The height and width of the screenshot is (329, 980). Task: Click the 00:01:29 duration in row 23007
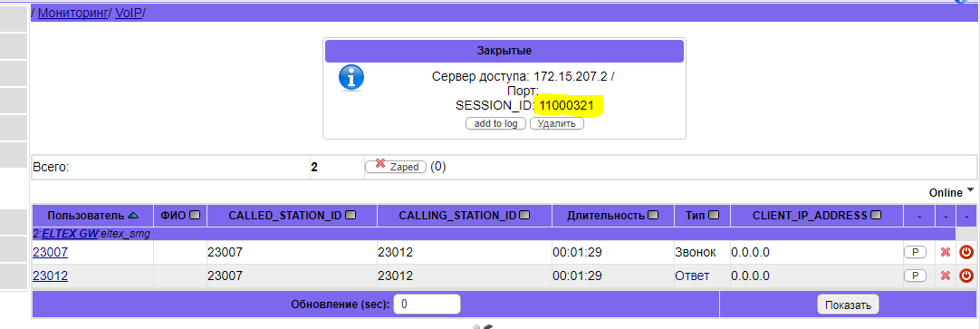pos(577,252)
